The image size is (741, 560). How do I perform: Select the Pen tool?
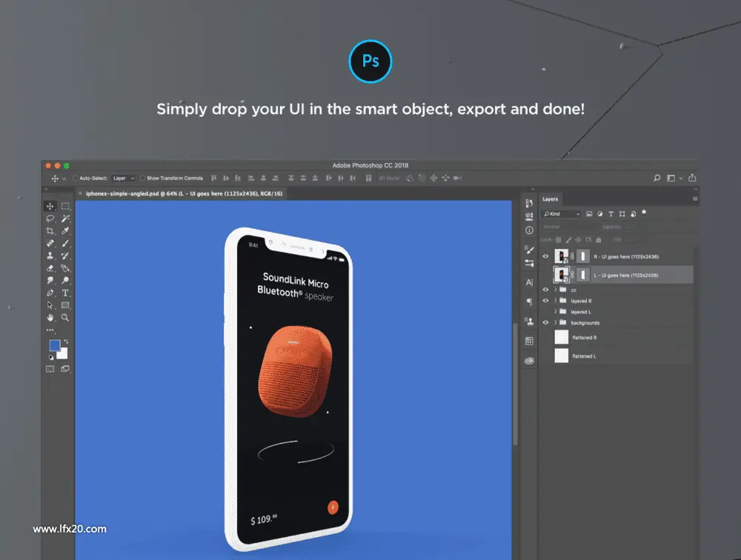pyautogui.click(x=50, y=293)
